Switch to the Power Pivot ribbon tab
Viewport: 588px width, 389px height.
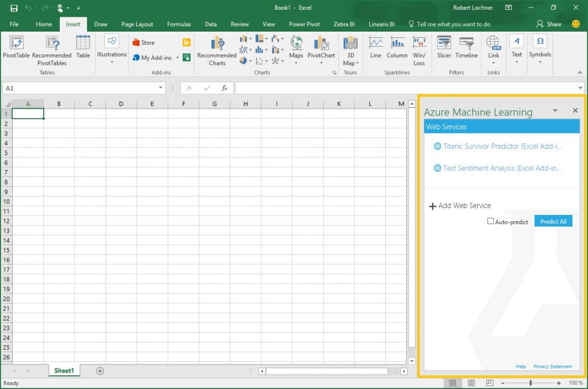tap(304, 24)
